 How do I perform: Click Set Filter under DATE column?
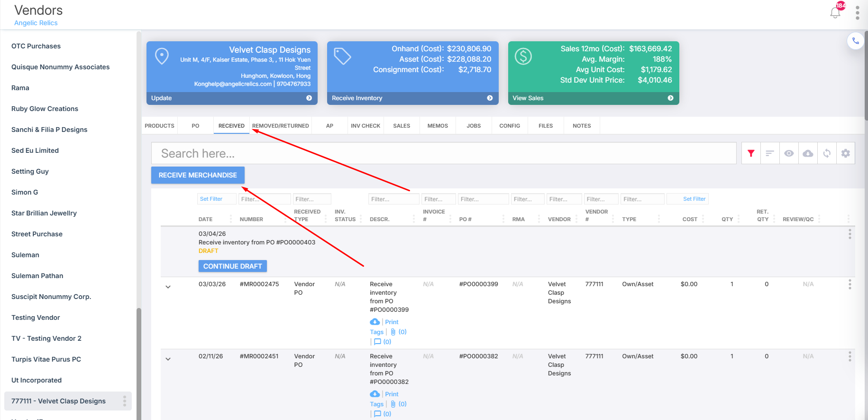[217, 199]
